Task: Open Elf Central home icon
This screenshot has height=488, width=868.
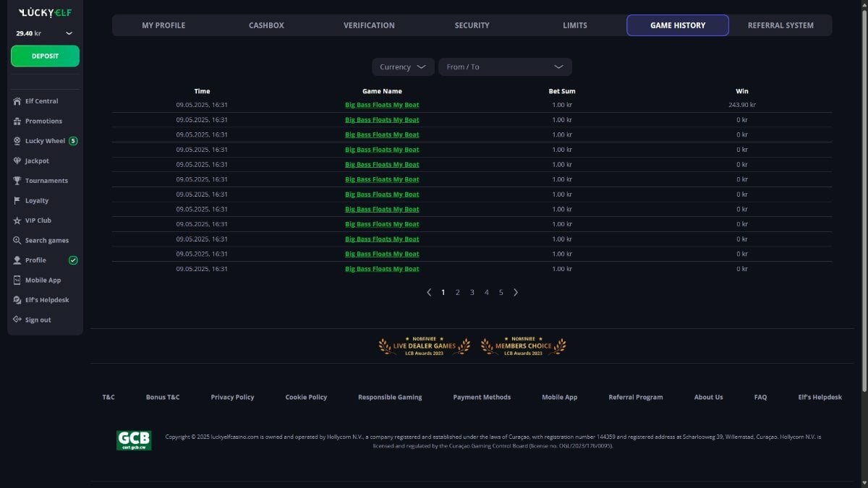Action: [x=17, y=101]
